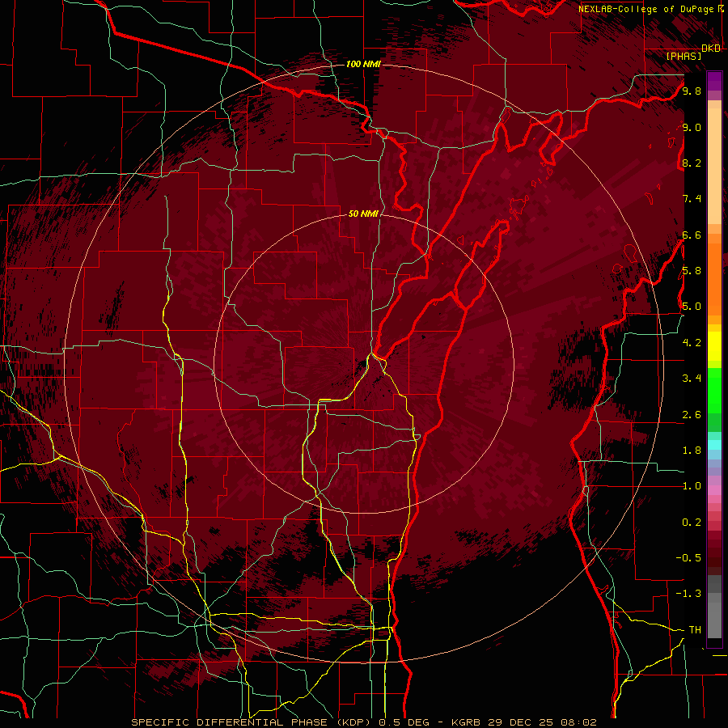Viewport: 728px width, 728px height.
Task: Click the 5.8 value on the scale
Action: (x=692, y=271)
